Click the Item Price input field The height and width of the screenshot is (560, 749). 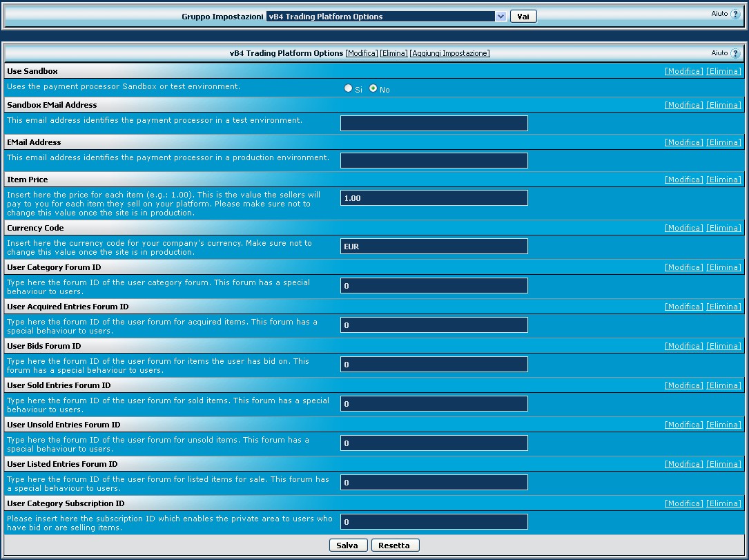point(434,198)
